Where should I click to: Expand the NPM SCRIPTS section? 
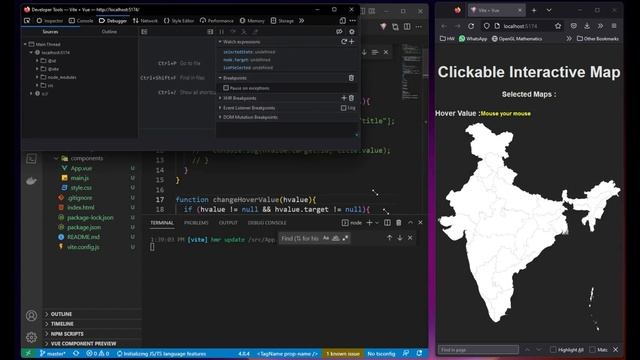[67, 333]
